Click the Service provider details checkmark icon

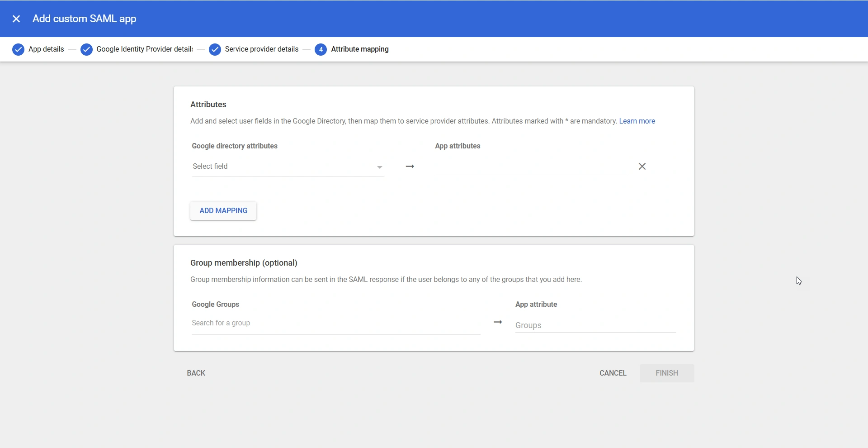pos(215,49)
